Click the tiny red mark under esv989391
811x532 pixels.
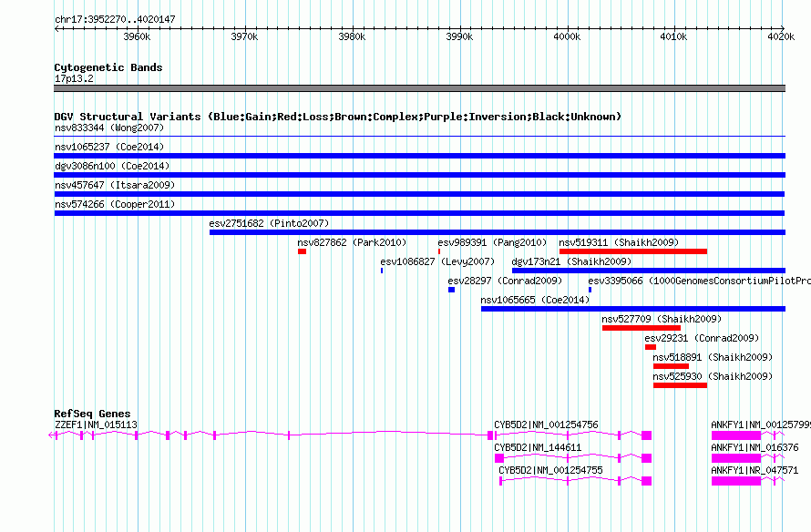(x=439, y=251)
